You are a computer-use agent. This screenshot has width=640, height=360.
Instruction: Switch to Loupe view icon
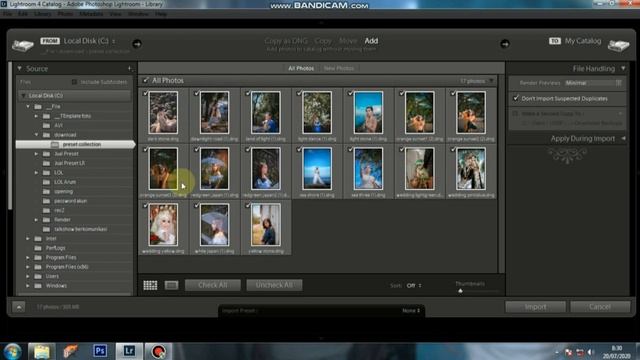[x=171, y=285]
